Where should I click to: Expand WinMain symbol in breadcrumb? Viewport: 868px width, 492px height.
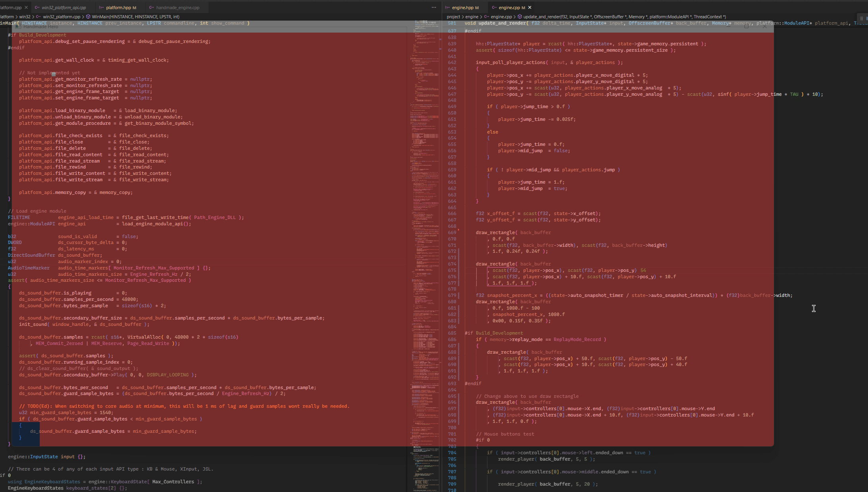135,17
